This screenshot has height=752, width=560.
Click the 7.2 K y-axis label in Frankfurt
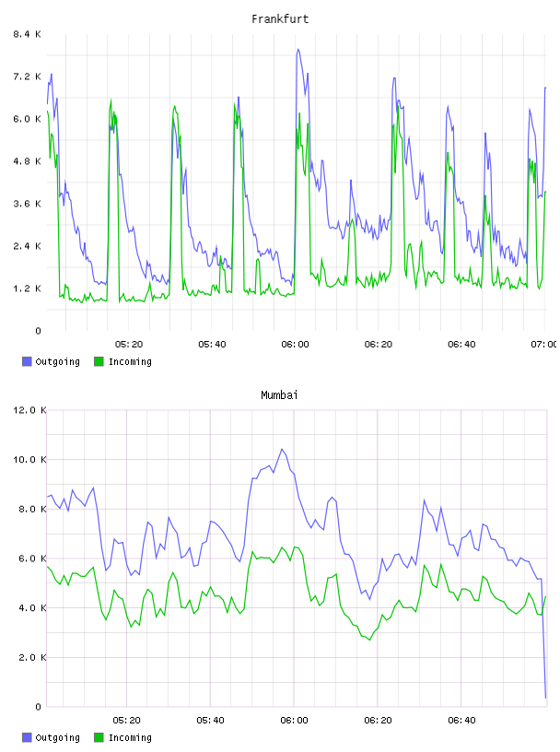28,76
